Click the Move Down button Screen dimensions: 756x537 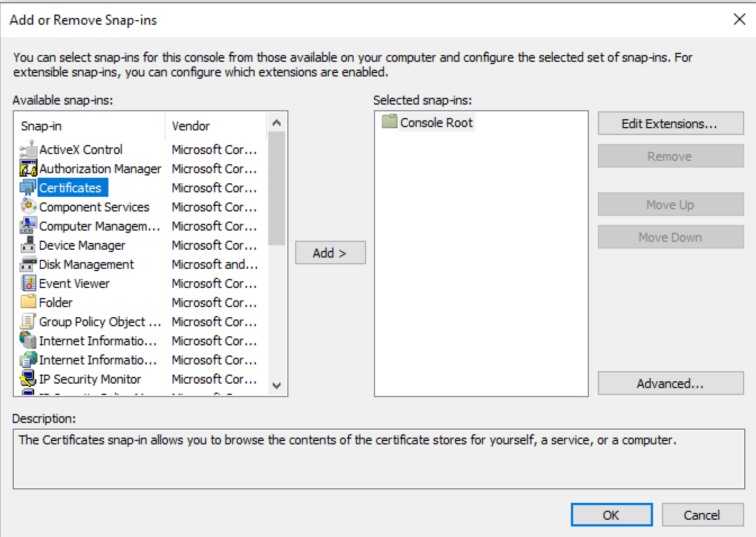pos(671,237)
